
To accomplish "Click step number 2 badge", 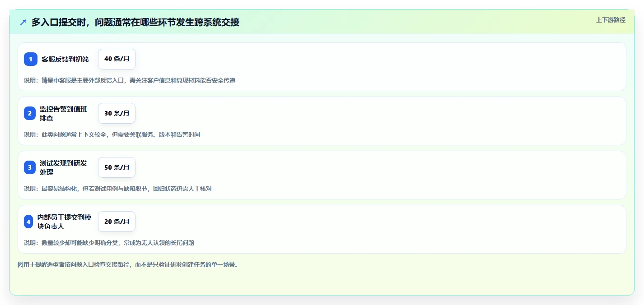I will point(30,113).
